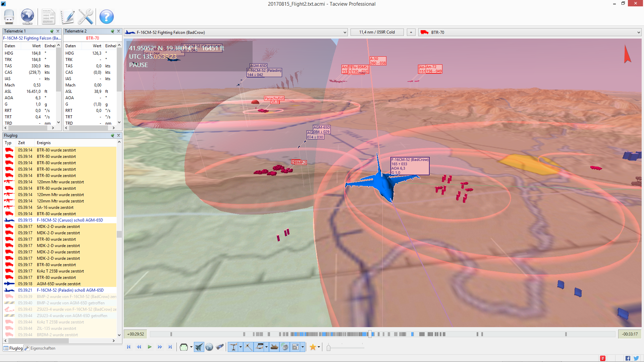Open primary object dropdown F-16CM-52 Fighting Falcon
The image size is (644, 362).
pos(236,33)
